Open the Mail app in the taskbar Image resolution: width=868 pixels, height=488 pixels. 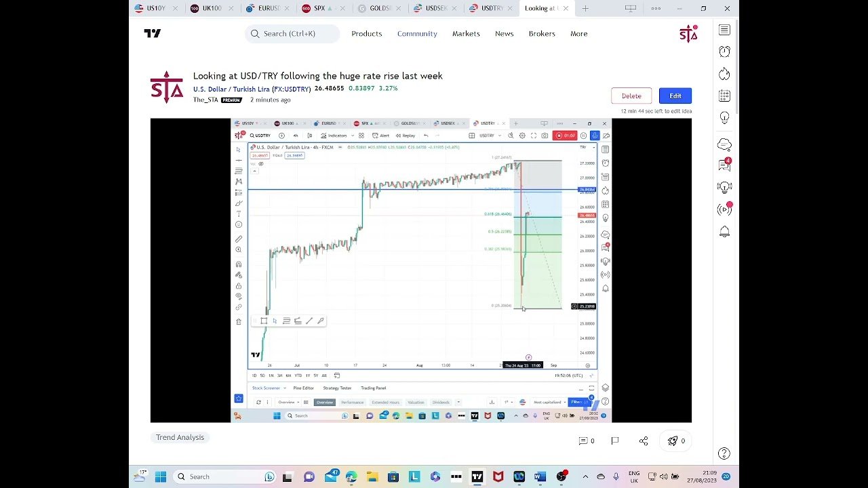point(331,476)
